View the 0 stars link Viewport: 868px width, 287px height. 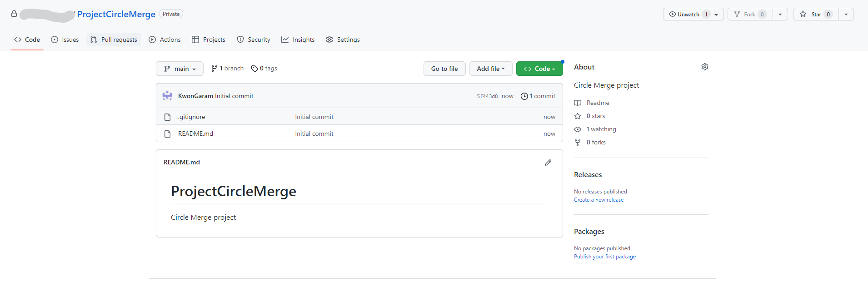point(590,116)
